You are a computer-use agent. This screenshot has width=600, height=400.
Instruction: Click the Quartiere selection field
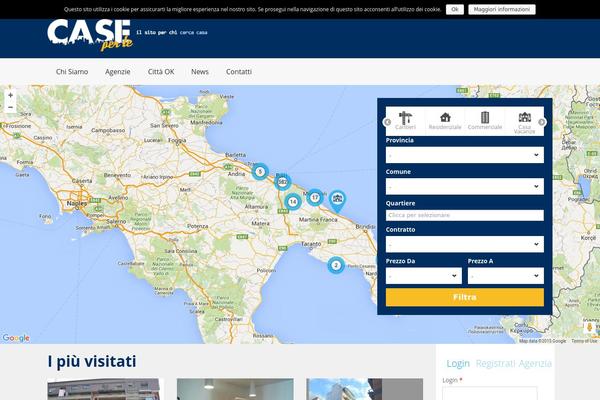click(465, 215)
